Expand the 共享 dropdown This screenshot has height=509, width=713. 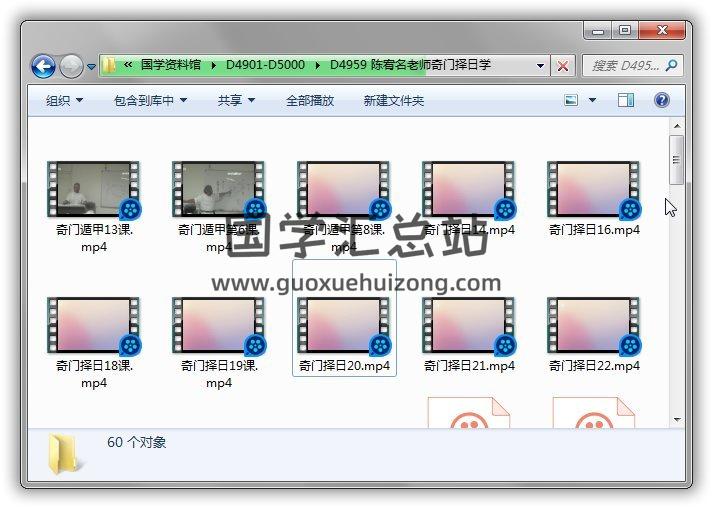coord(236,101)
